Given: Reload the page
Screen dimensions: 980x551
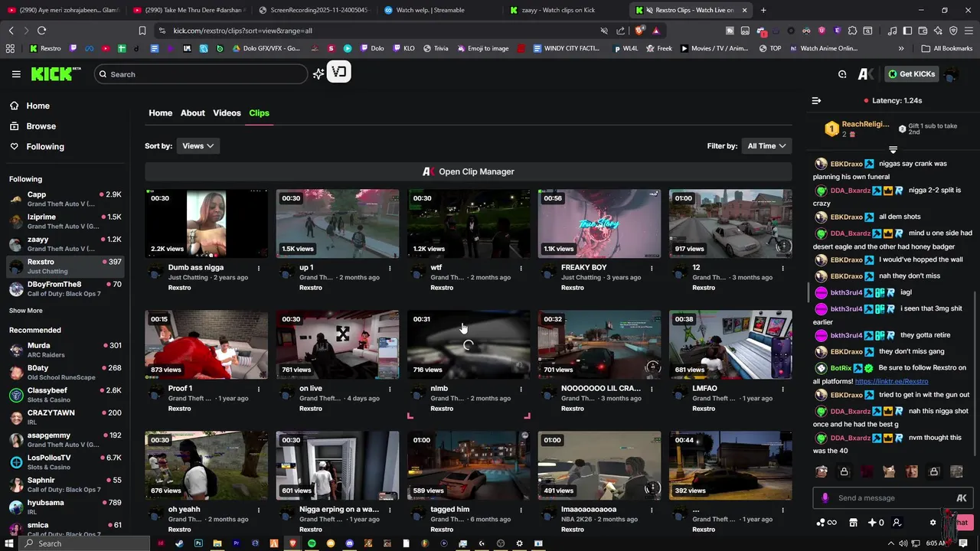Looking at the screenshot, I should (x=41, y=31).
